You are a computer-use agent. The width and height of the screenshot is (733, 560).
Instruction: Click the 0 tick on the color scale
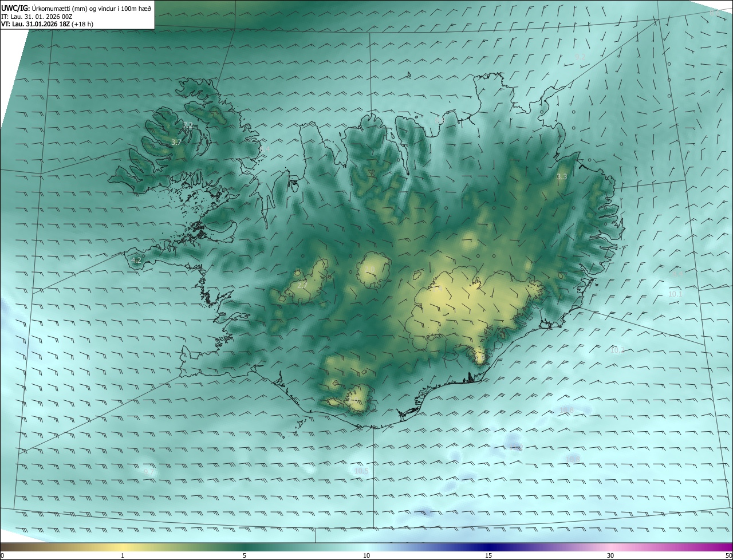coord(2,555)
